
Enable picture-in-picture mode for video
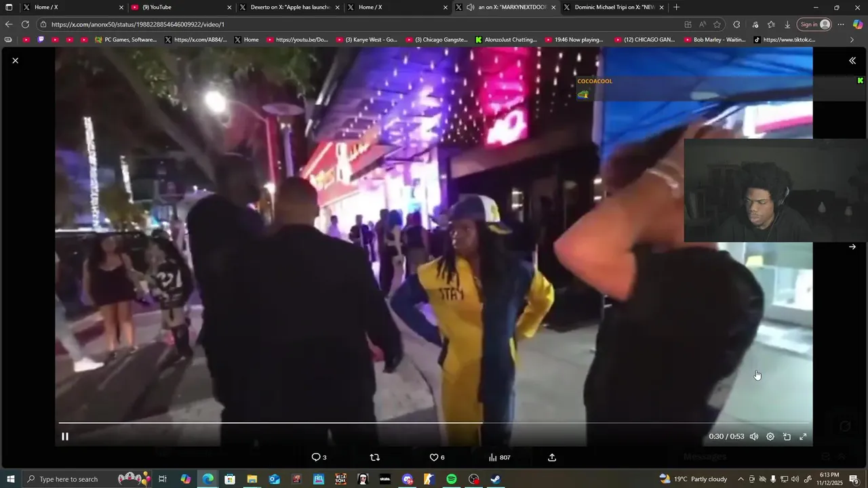(x=787, y=436)
